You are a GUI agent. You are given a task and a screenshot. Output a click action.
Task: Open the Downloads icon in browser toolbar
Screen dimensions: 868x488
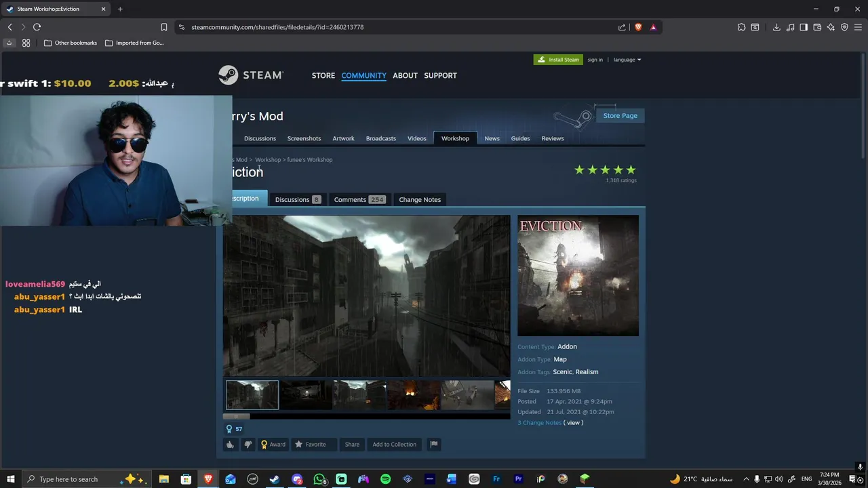click(776, 27)
